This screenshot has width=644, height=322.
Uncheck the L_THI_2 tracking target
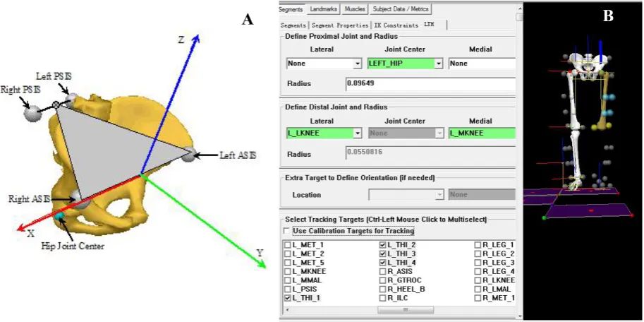(383, 245)
